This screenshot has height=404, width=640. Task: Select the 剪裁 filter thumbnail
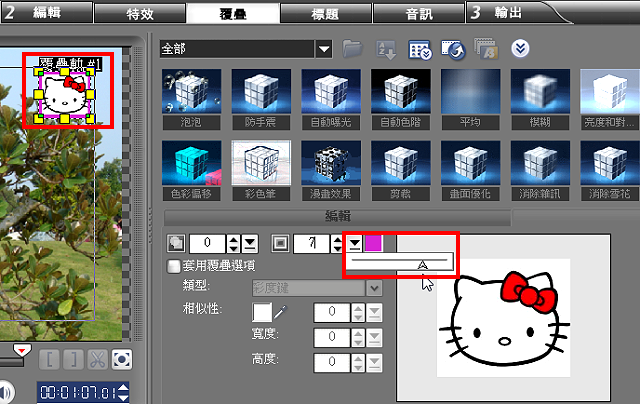pyautogui.click(x=400, y=163)
